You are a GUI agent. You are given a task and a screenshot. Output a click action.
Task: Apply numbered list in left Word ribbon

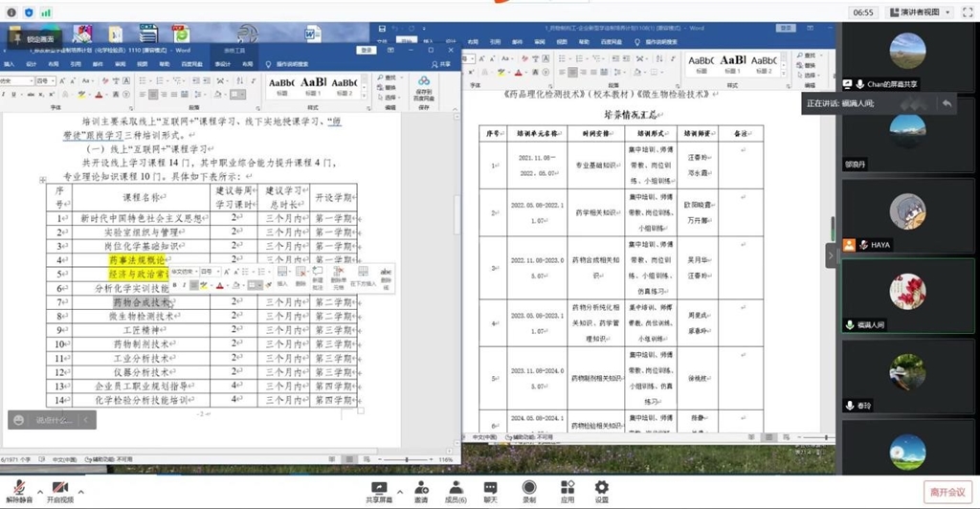161,81
